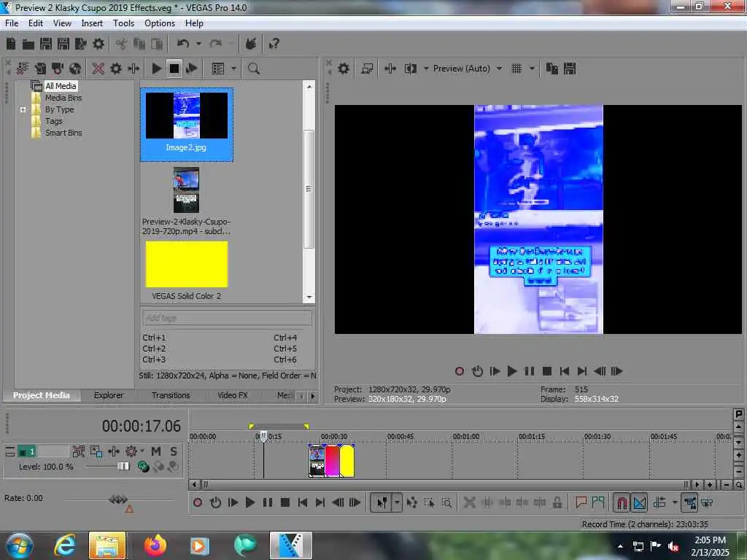Expand the By Type folder

pyautogui.click(x=23, y=109)
